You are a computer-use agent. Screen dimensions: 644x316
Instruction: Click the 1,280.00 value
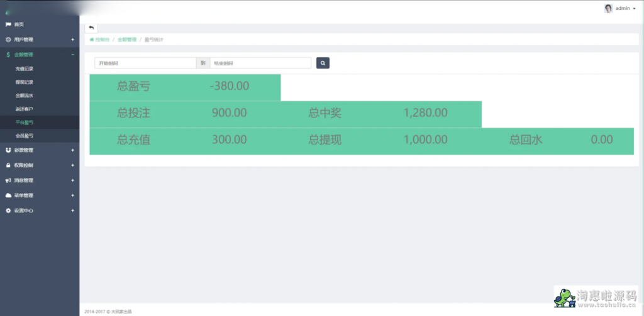pos(426,113)
